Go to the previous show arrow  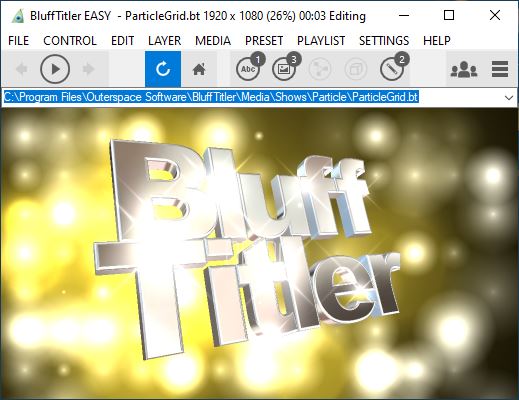22,69
